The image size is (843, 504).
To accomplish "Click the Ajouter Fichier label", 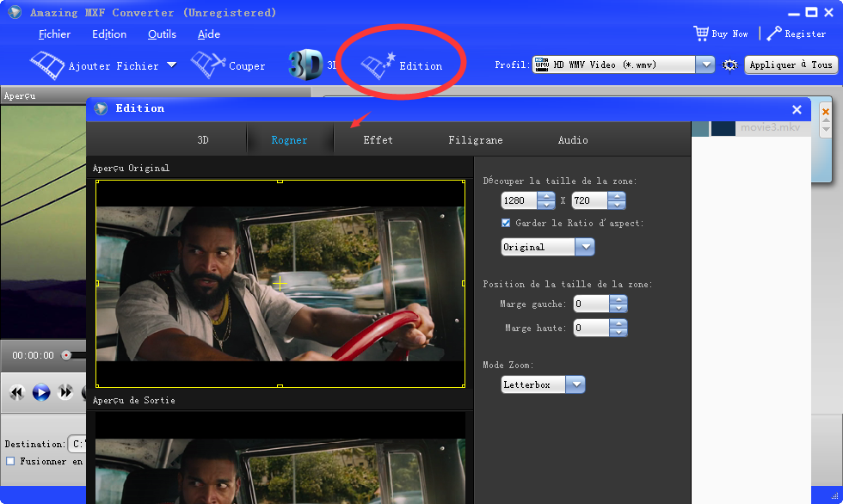I will click(114, 66).
